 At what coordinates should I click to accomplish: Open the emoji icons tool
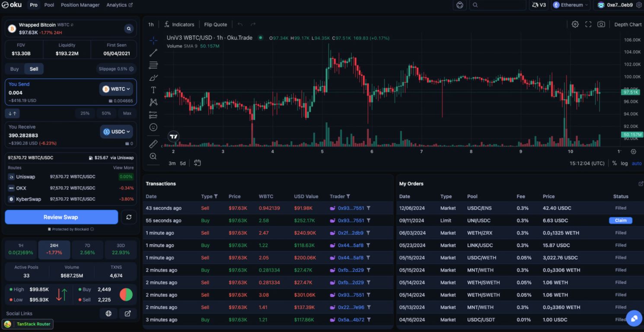(153, 127)
